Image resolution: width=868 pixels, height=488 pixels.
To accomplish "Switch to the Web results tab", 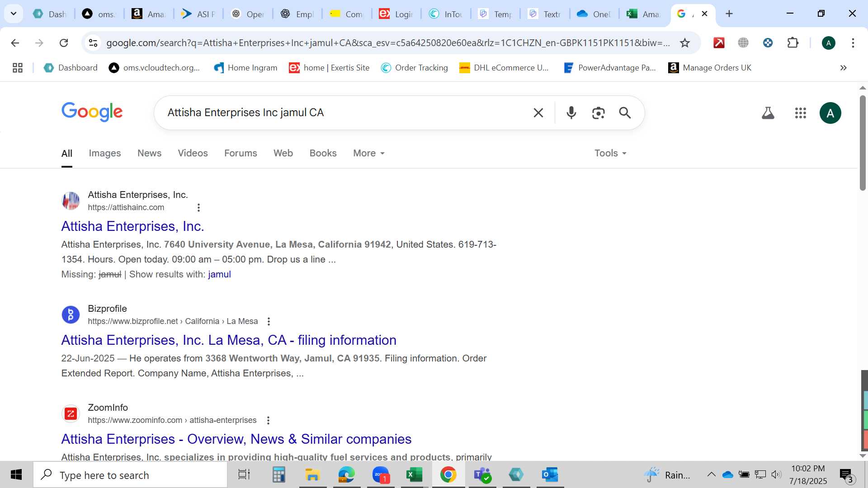I will coord(283,153).
